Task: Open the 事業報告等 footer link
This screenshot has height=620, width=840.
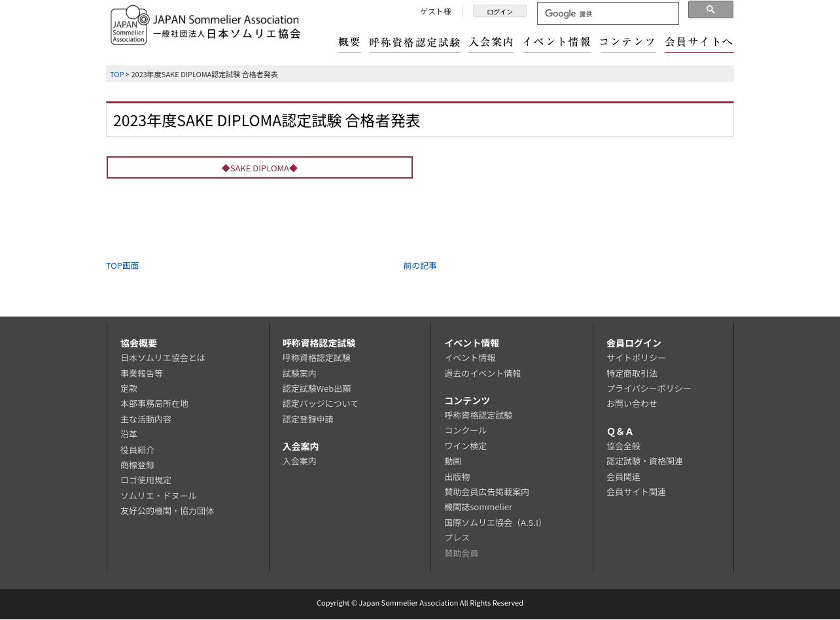Action: click(141, 373)
